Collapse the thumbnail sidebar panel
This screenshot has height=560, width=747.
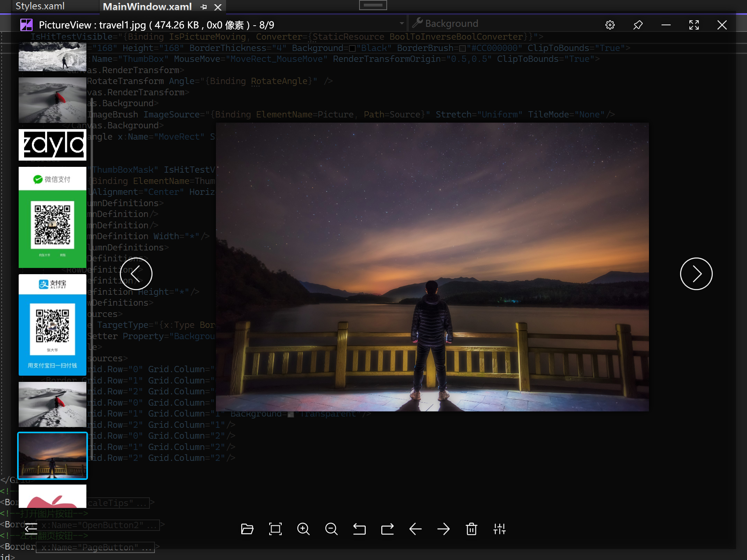point(31,528)
